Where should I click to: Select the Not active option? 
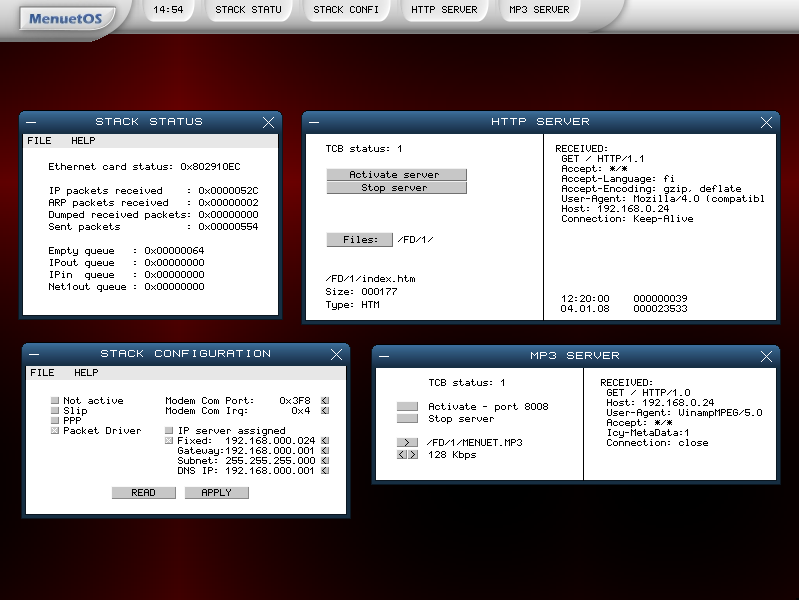(55, 401)
